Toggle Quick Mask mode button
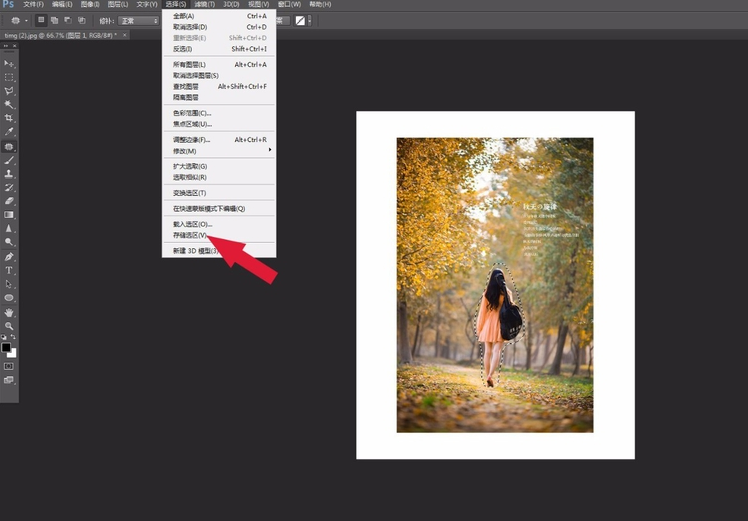This screenshot has height=521, width=748. 9,366
